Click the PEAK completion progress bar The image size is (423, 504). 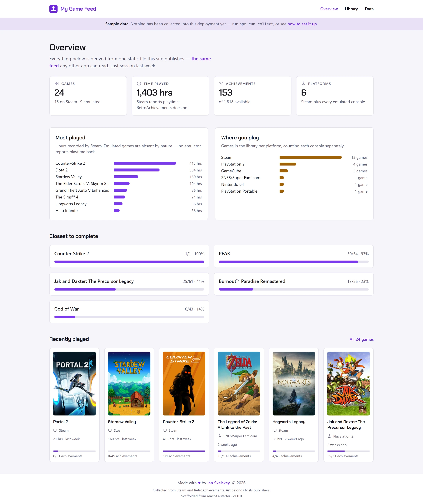tap(294, 262)
